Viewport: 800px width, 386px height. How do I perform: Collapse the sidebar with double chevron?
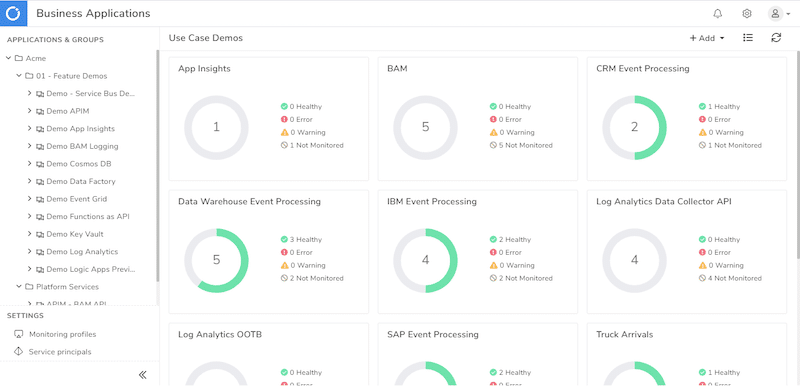coord(142,375)
